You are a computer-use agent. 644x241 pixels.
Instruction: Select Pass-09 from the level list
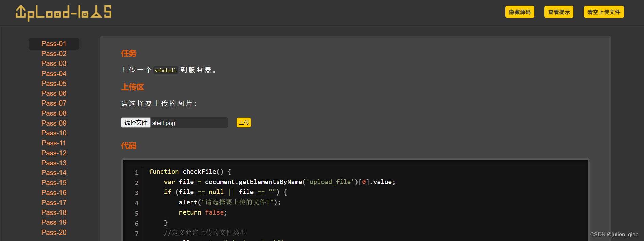pos(54,123)
